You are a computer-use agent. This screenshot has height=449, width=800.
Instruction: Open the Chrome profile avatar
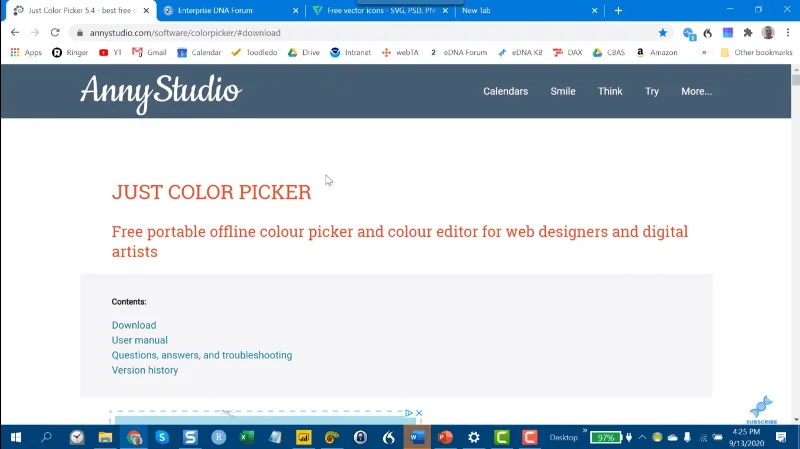click(768, 33)
